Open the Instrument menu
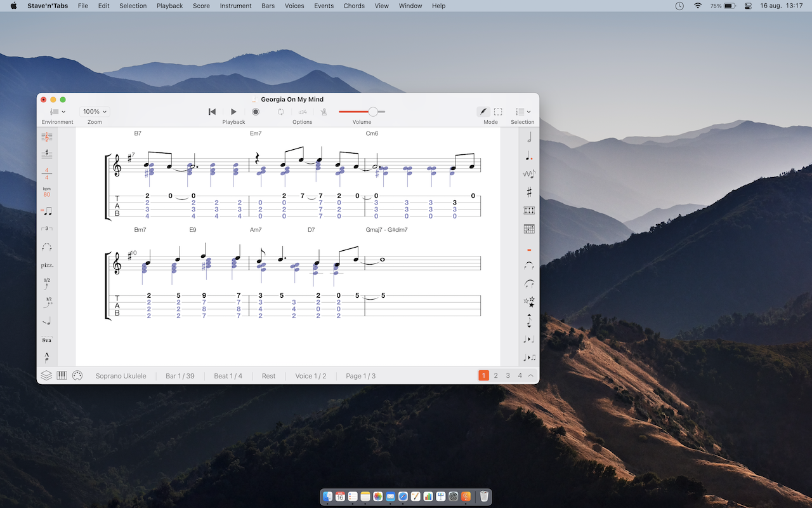This screenshot has height=508, width=812. click(x=236, y=6)
